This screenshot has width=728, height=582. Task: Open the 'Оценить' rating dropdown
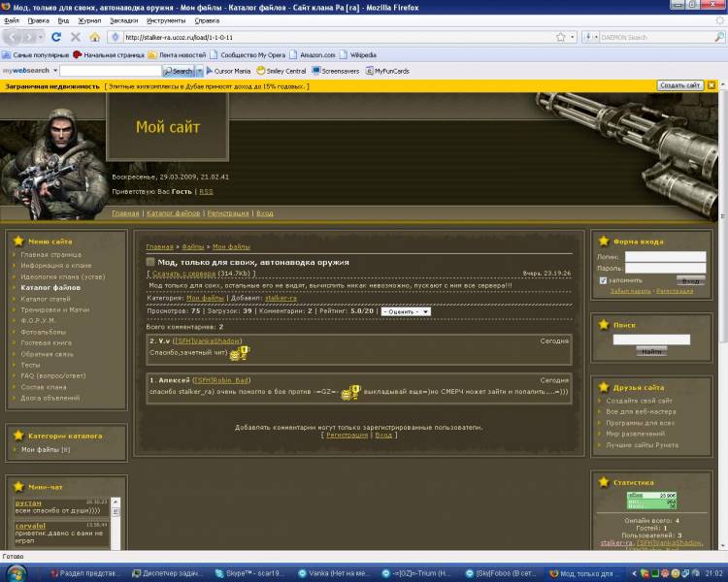(405, 311)
